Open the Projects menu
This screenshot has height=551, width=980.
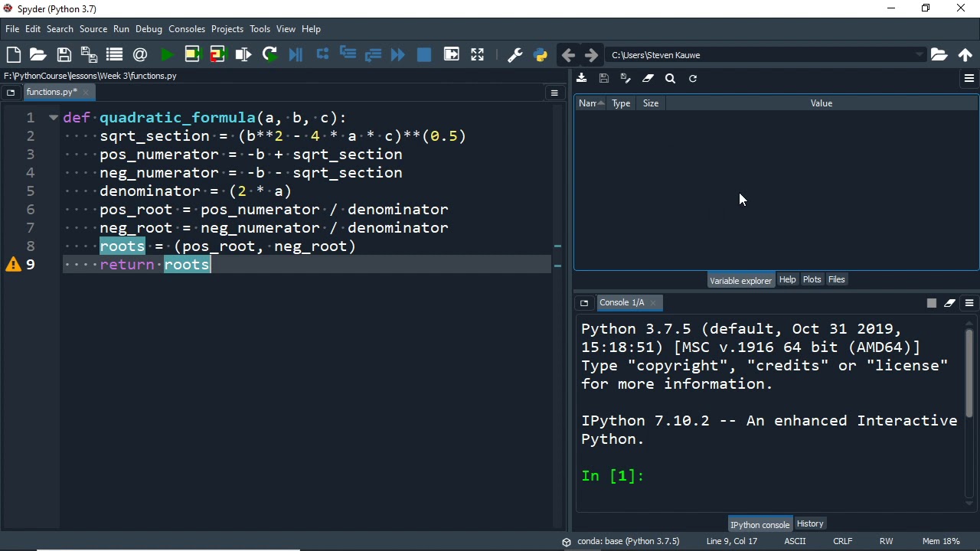(227, 29)
